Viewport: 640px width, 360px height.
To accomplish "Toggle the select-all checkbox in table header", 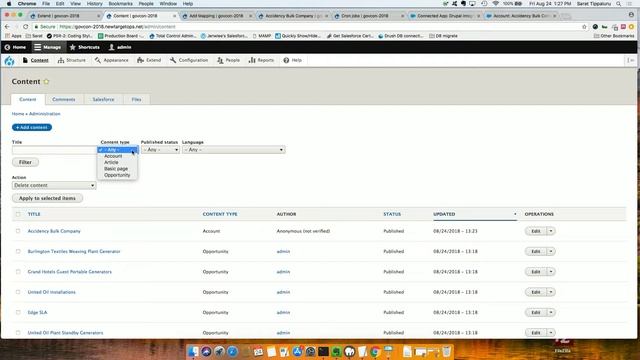I will click(18, 214).
